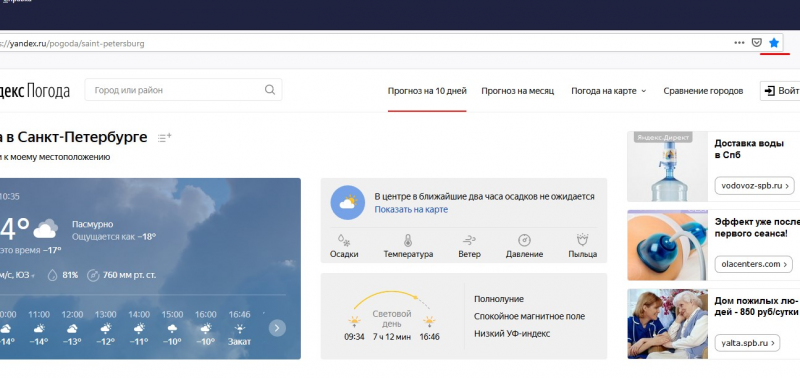800x378 pixels.
Task: Click the 12:00 hour label
Action: (x=72, y=315)
